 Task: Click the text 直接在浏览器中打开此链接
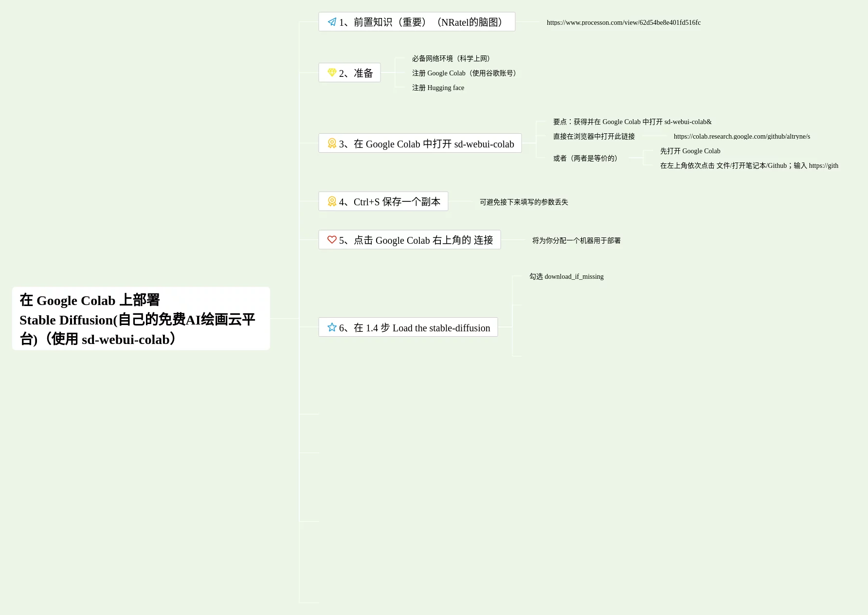coord(594,136)
